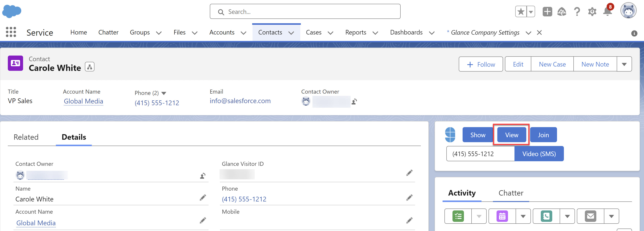View contact hierarchy icon beside Carole White
Image resolution: width=644 pixels, height=231 pixels.
(89, 67)
